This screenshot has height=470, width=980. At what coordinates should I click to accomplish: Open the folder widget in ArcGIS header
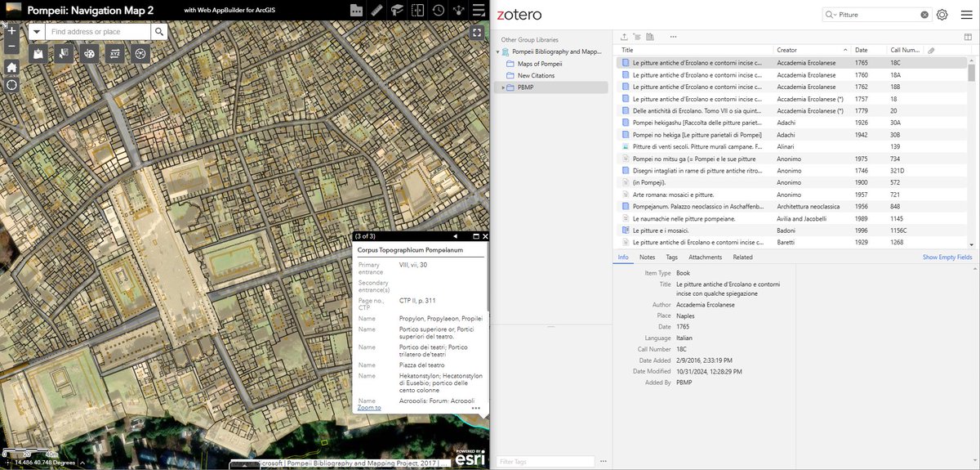click(x=356, y=11)
